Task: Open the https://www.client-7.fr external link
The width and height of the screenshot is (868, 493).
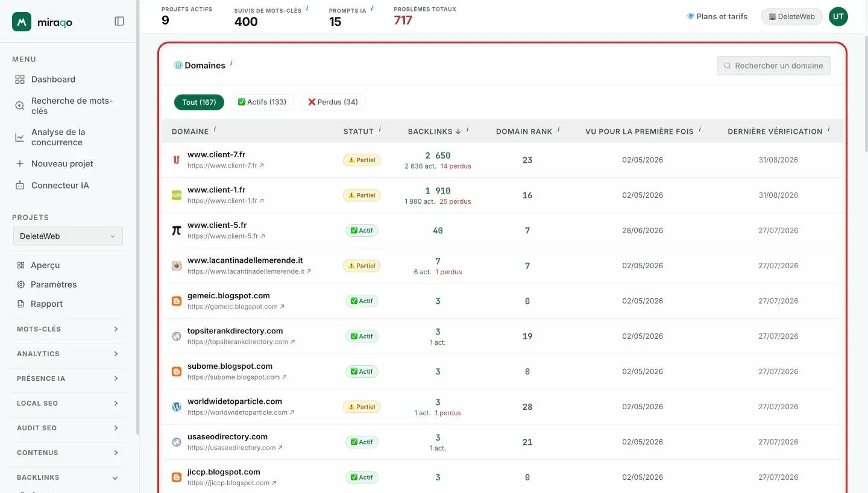Action: [x=225, y=166]
